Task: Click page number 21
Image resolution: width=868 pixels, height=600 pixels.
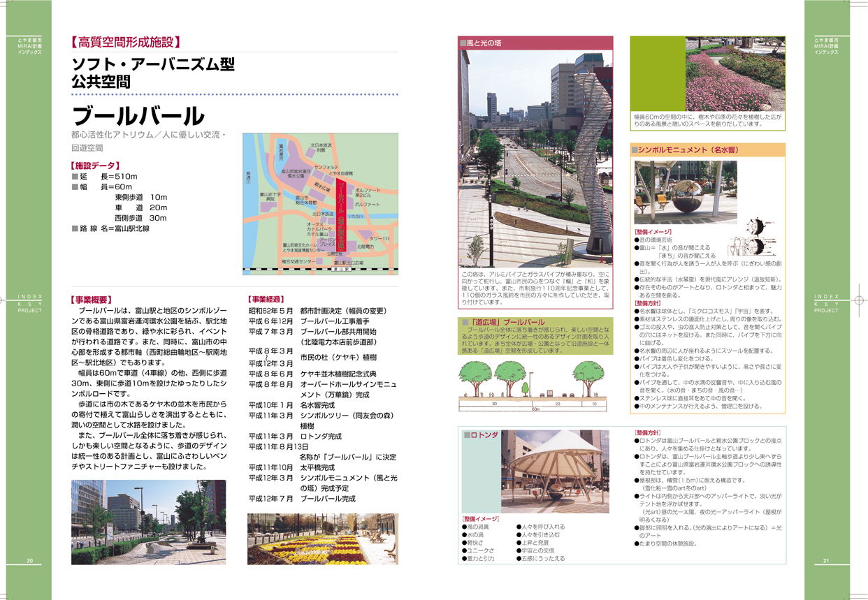Action: 825,561
